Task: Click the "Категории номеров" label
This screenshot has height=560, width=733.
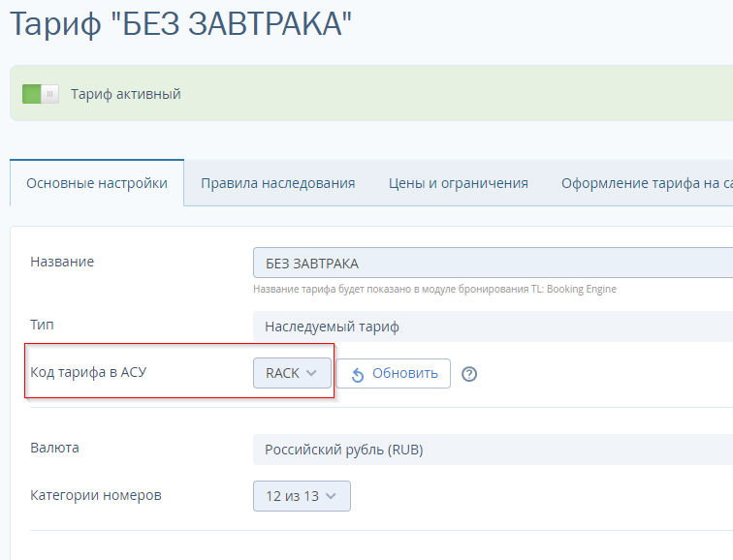Action: click(x=96, y=495)
